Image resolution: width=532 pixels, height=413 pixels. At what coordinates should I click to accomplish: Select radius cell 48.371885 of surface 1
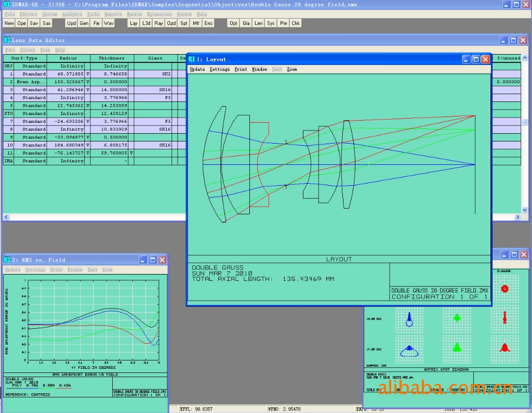[x=69, y=74]
